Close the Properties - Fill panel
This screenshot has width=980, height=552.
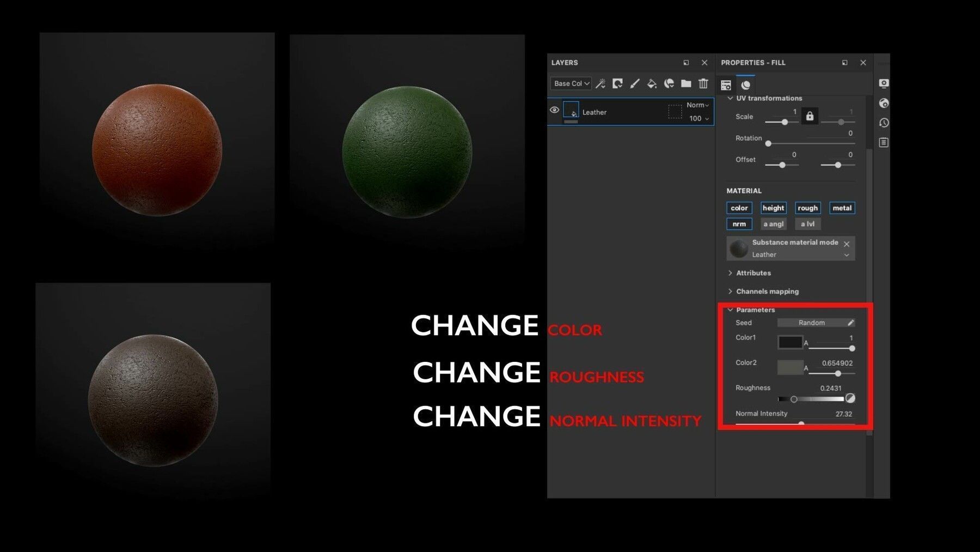coord(863,63)
